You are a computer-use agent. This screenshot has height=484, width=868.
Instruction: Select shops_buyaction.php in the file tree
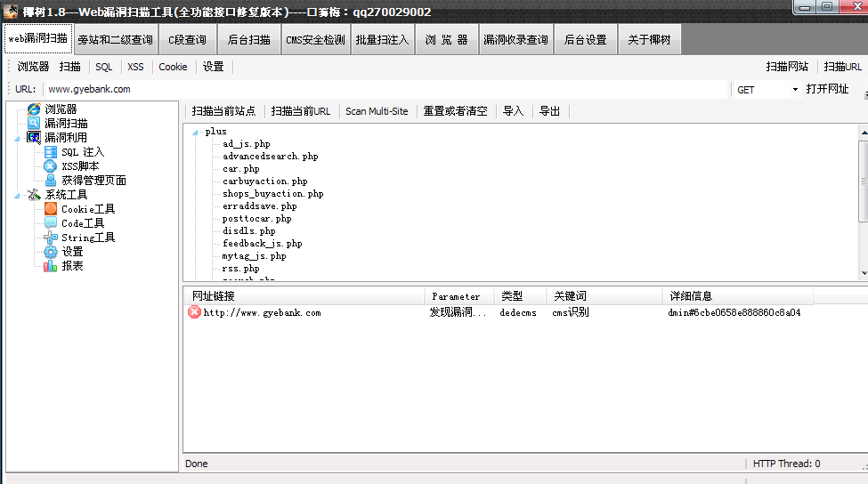tap(273, 194)
